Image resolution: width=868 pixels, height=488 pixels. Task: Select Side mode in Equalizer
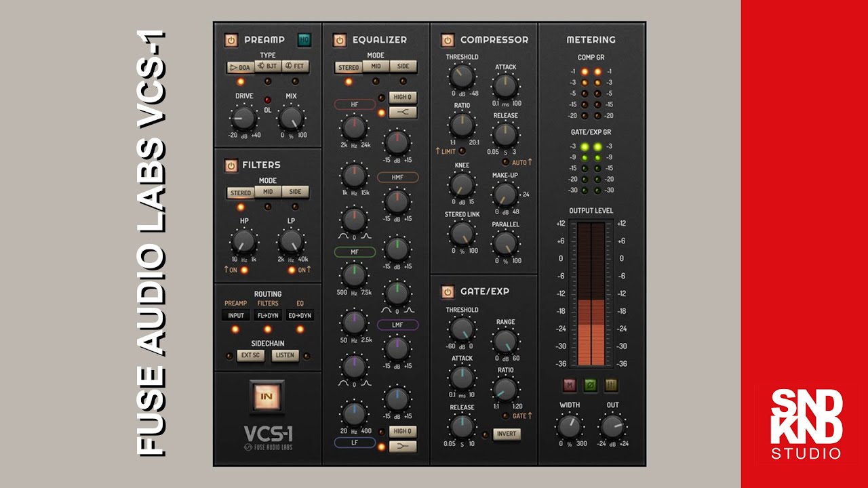click(403, 67)
